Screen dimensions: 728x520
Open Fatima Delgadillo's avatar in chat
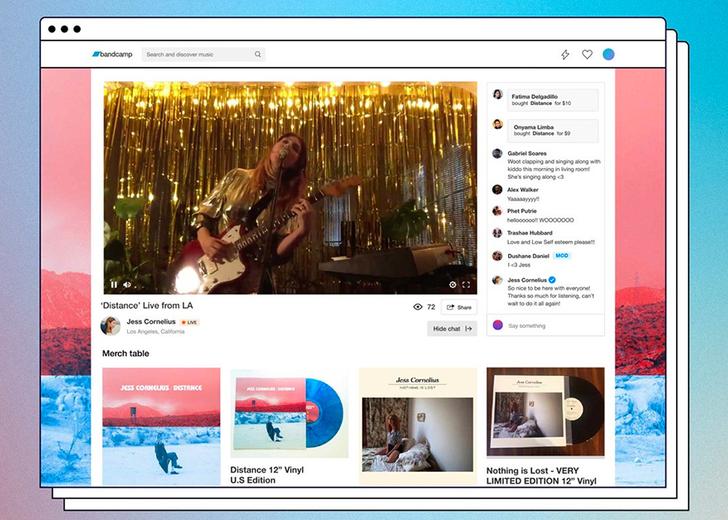click(x=498, y=94)
